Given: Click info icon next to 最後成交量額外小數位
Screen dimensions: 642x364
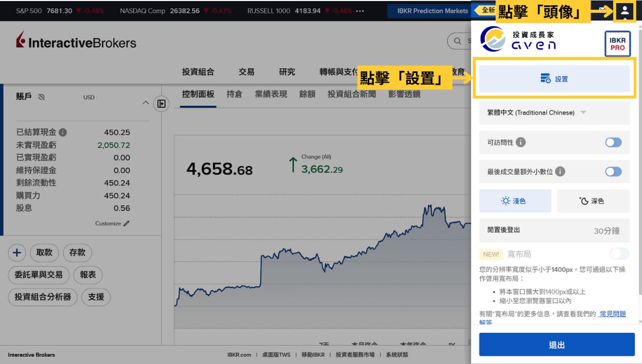Looking at the screenshot, I should click(x=560, y=171).
